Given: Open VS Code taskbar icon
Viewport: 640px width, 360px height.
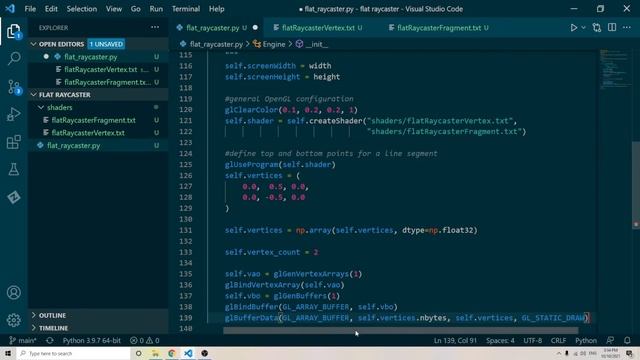Looking at the screenshot, I should [x=188, y=353].
